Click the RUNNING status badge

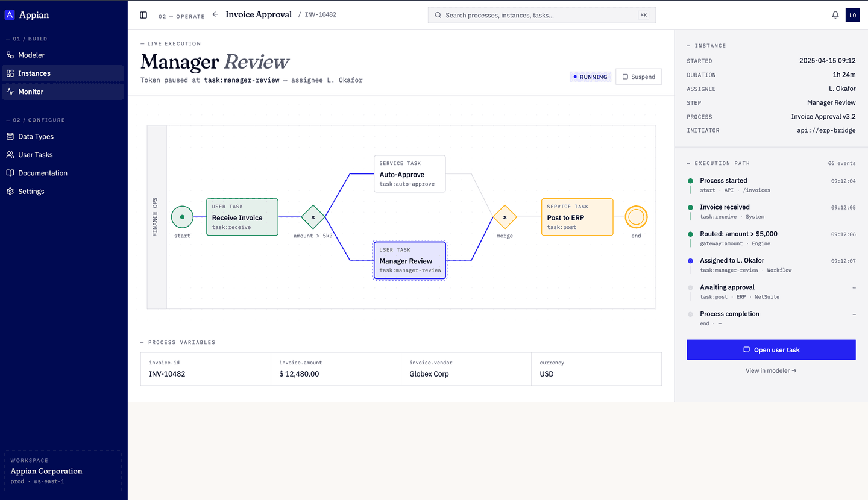tap(590, 77)
